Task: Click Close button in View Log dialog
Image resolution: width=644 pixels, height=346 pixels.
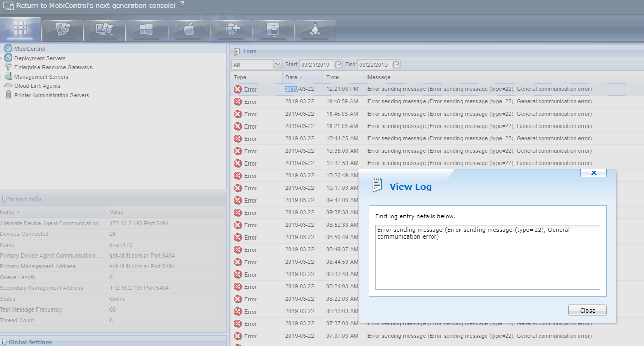Action: tap(587, 310)
